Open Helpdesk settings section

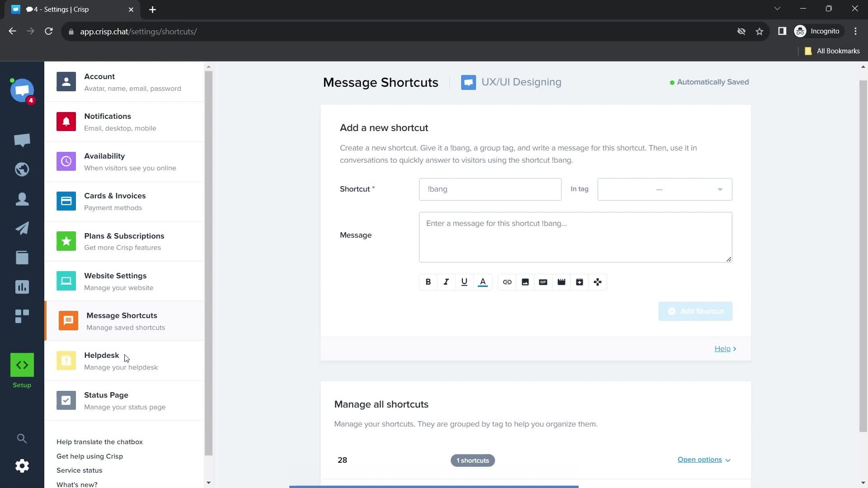[x=101, y=361]
